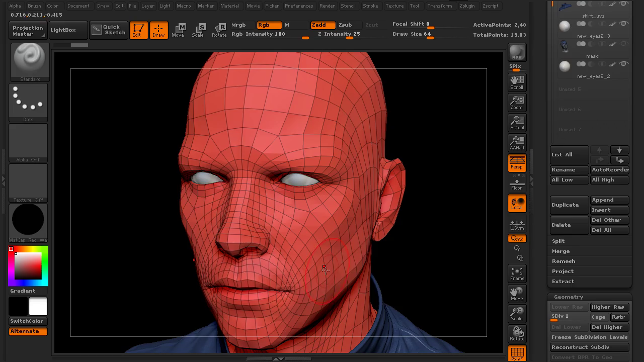Select the Actual size icon

point(517,122)
